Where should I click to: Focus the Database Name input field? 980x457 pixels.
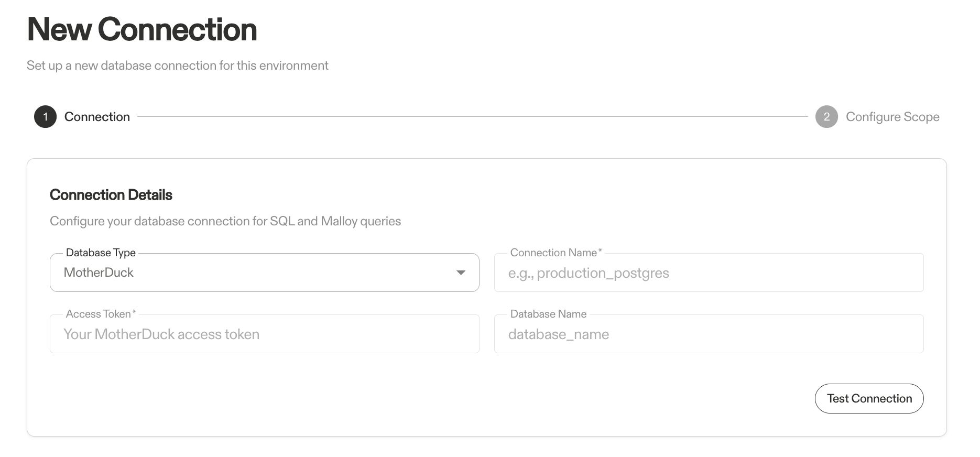click(709, 334)
